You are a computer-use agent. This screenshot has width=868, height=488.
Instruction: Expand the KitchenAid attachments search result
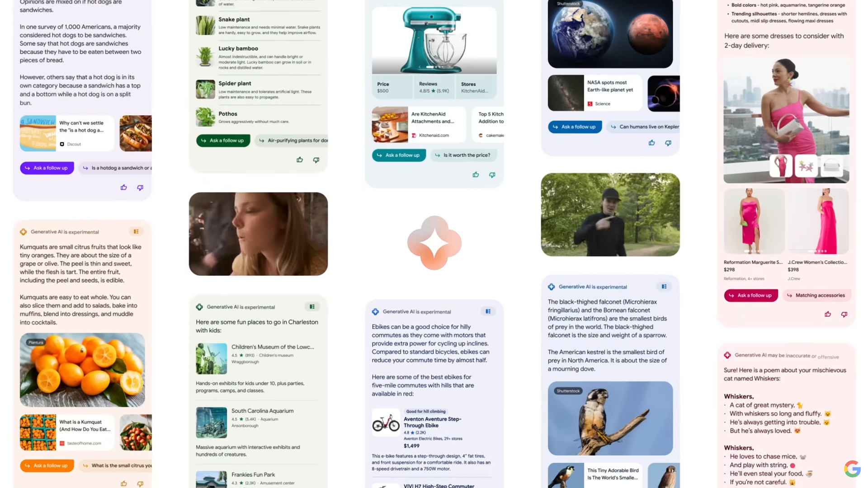pos(417,124)
